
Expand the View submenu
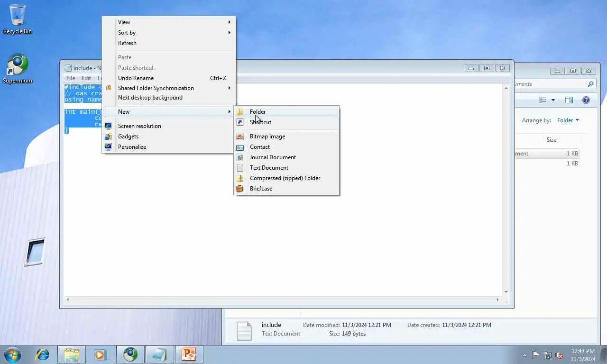pyautogui.click(x=169, y=22)
